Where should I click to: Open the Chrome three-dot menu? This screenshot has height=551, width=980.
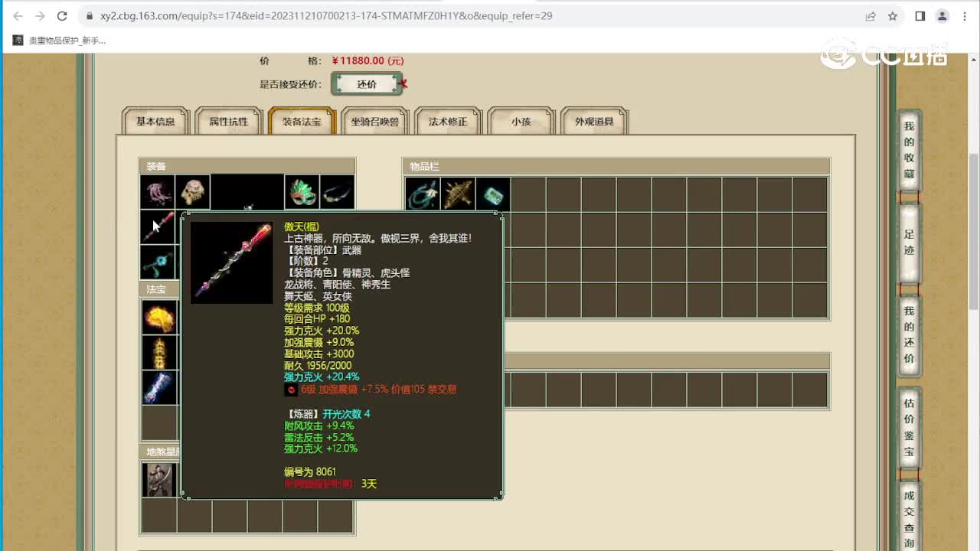(x=965, y=16)
